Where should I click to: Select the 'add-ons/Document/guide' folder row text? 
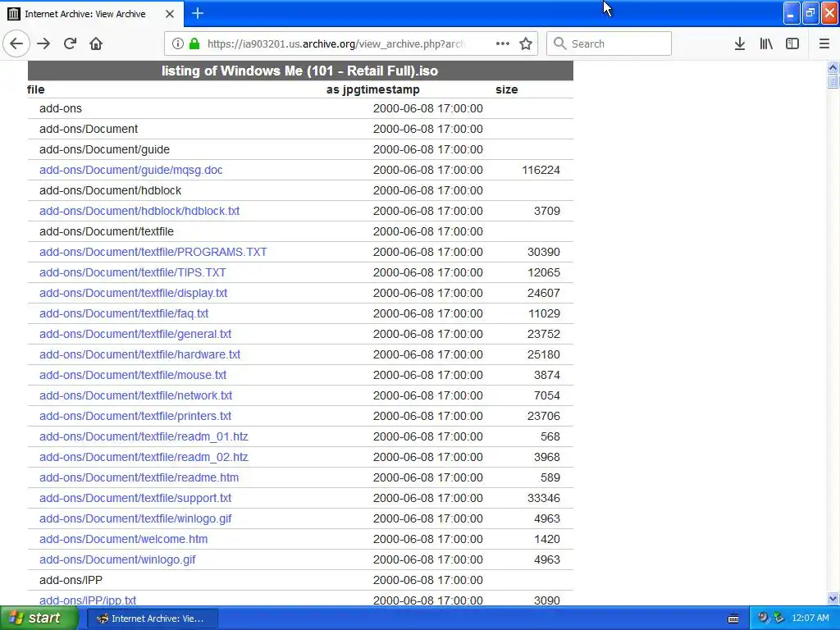pyautogui.click(x=104, y=149)
